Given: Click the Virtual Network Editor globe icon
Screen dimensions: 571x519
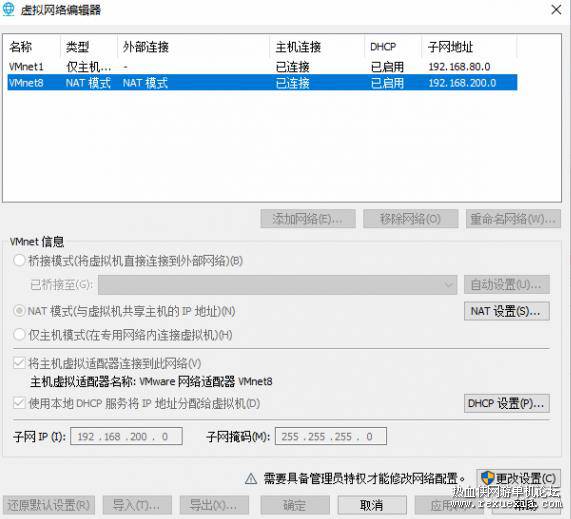Looking at the screenshot, I should [8, 9].
